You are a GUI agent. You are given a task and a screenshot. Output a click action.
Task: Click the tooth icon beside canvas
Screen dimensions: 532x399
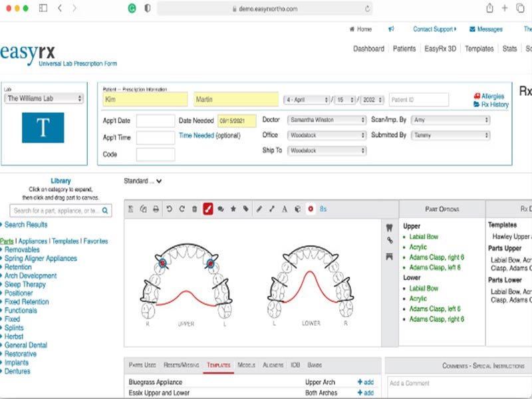[x=390, y=226]
